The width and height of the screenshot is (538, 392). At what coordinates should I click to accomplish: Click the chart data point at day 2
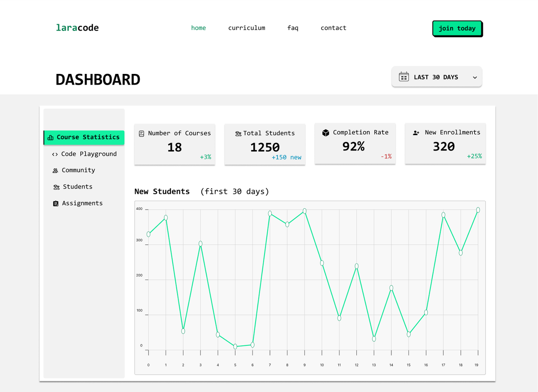click(x=183, y=331)
